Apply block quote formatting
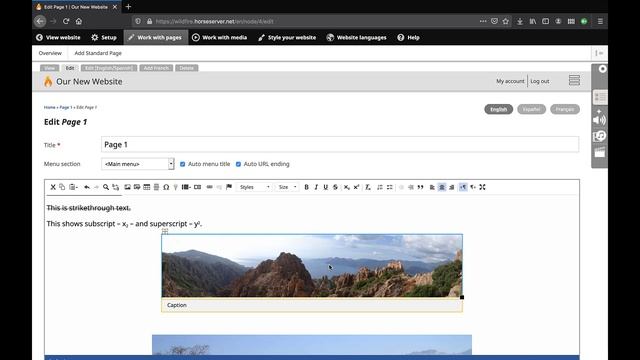640x360 pixels. pos(420,187)
